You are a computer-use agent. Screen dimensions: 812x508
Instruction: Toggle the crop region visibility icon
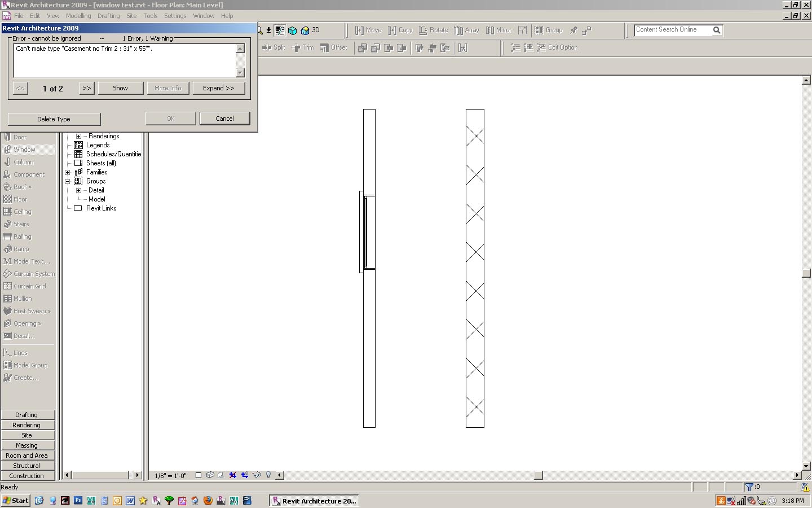[x=245, y=475]
